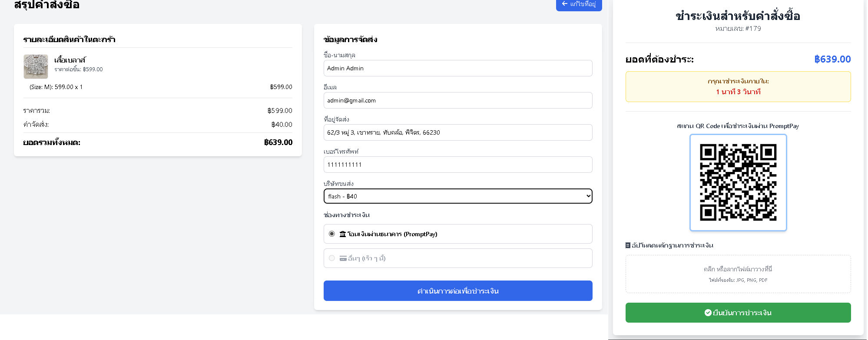Click the payment proof file upload dropzone
The image size is (868, 340).
point(738,274)
